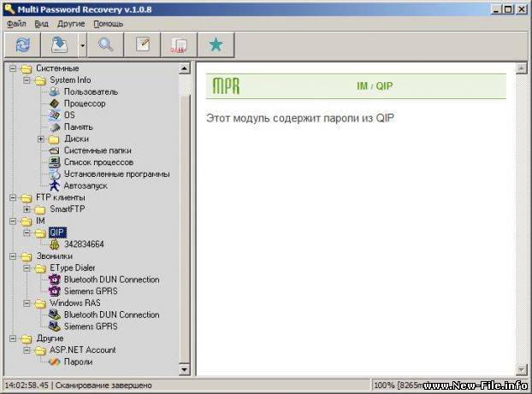Minimize the Multi Password Recovery window
This screenshot has width=532, height=394.
point(496,9)
